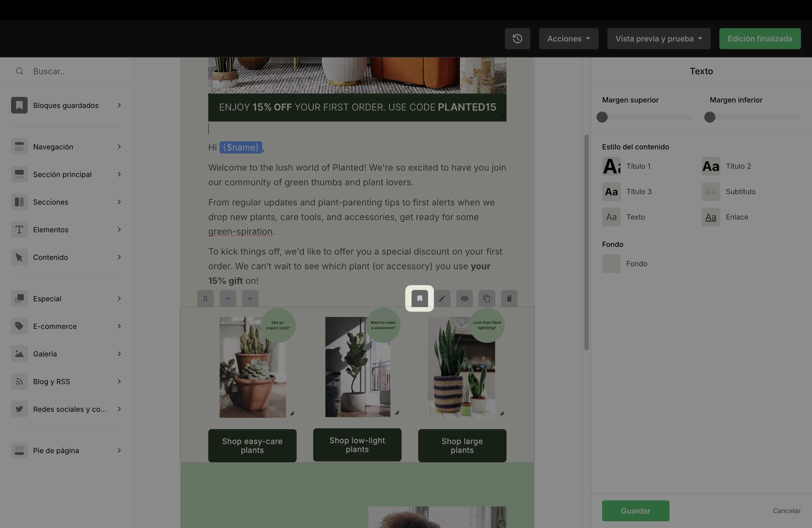Click Edición finalizada button
The height and width of the screenshot is (528, 812).
click(760, 39)
